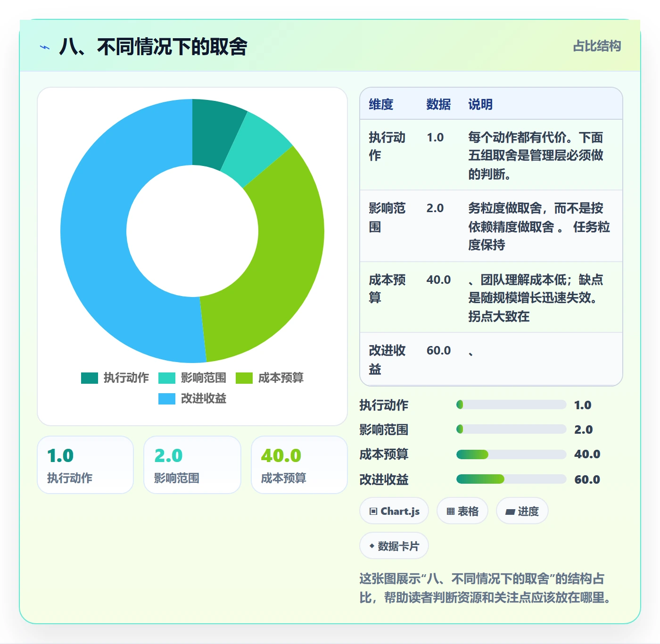Click the 占比结构 label in the header
Image resolution: width=660 pixels, height=644 pixels.
click(x=597, y=46)
